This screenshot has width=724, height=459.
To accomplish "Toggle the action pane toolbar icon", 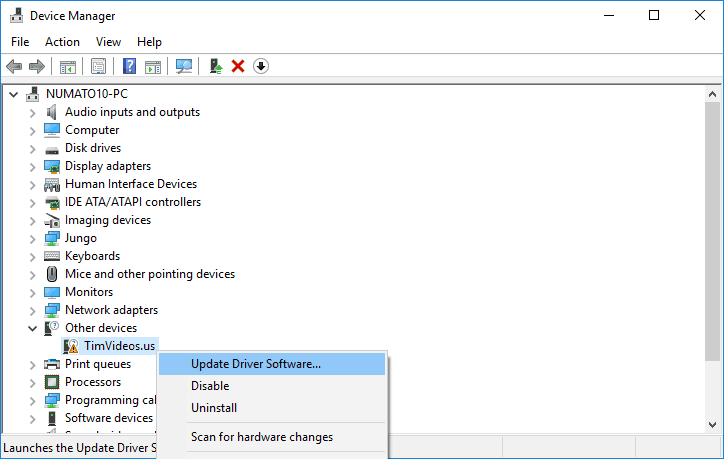I will (x=153, y=66).
